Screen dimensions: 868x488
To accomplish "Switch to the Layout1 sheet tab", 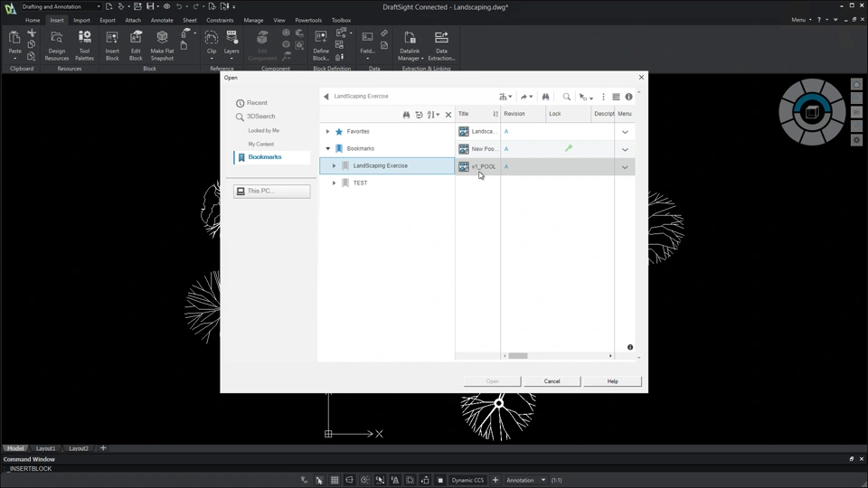I will pyautogui.click(x=45, y=448).
